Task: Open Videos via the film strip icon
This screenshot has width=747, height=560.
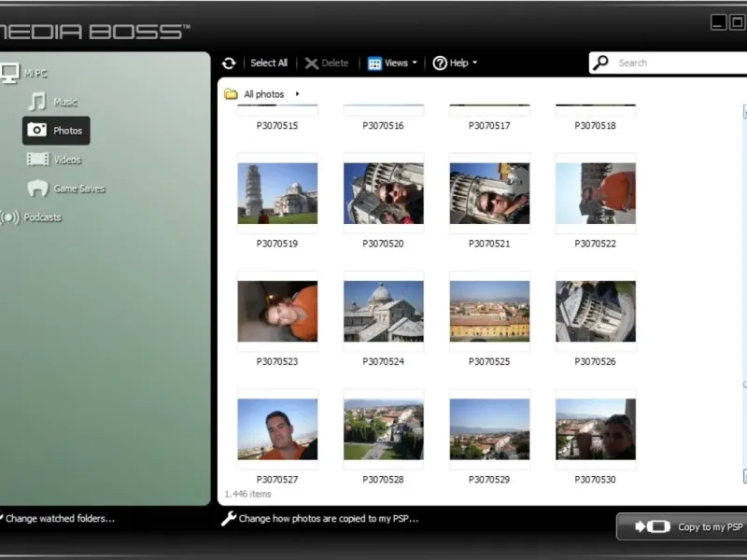Action: tap(37, 159)
